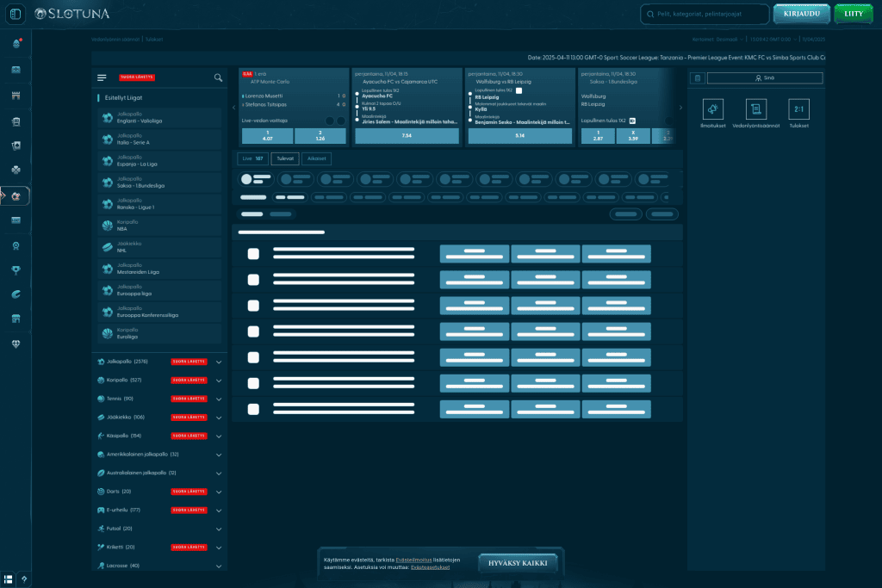The image size is (882, 588).
Task: Switch to the Aikaiset tab
Action: (317, 158)
